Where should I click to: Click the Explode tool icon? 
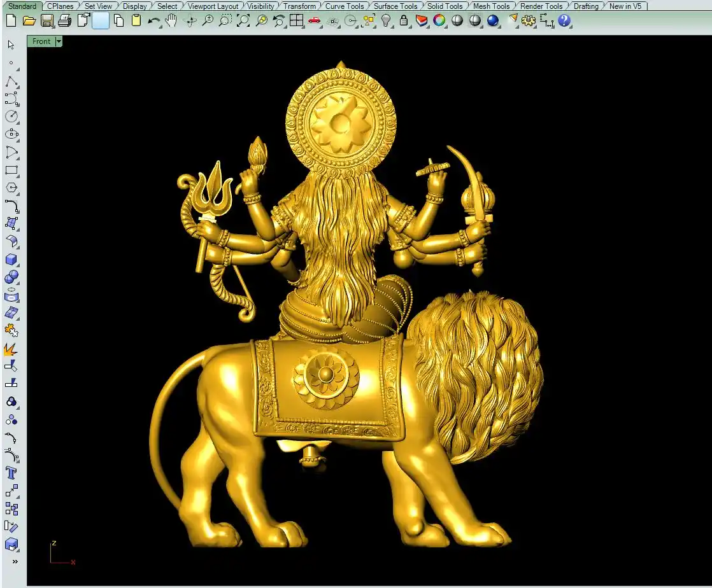click(11, 349)
